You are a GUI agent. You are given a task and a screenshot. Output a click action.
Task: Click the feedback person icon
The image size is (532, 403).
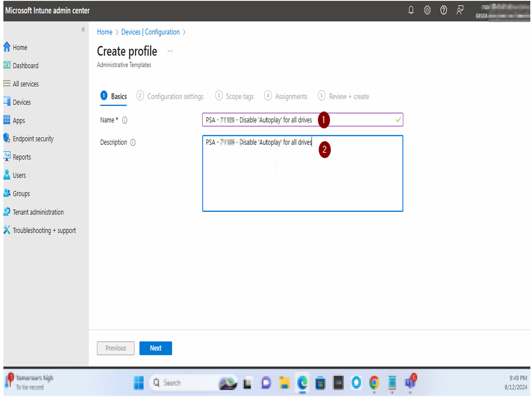point(460,10)
